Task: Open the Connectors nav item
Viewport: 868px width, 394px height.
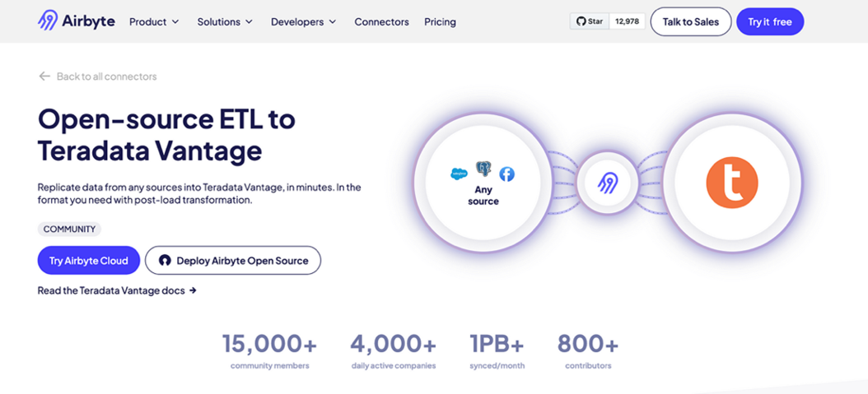Action: tap(381, 22)
